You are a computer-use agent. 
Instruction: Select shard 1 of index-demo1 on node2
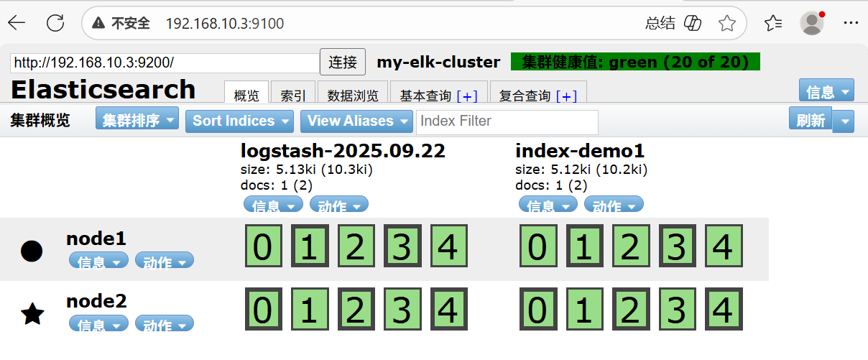584,310
